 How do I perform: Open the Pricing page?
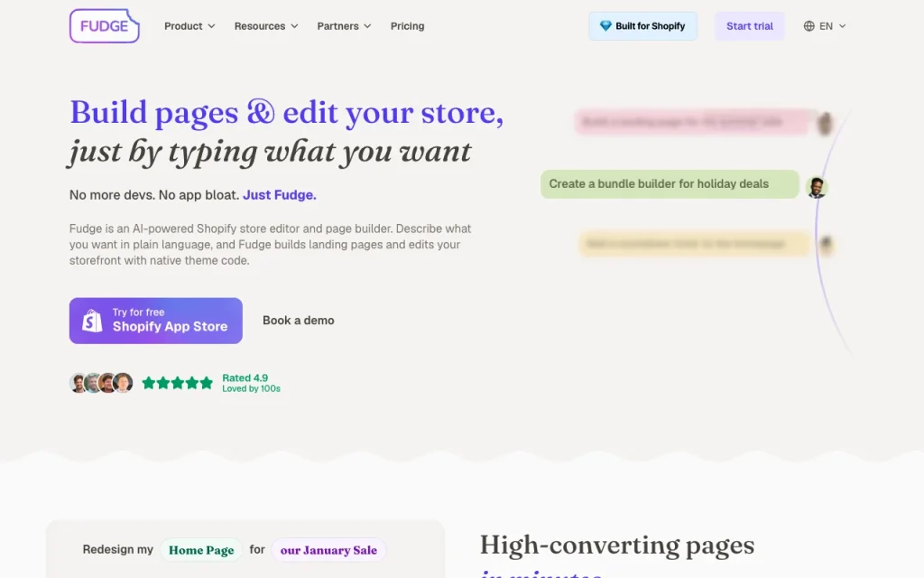pos(407,26)
